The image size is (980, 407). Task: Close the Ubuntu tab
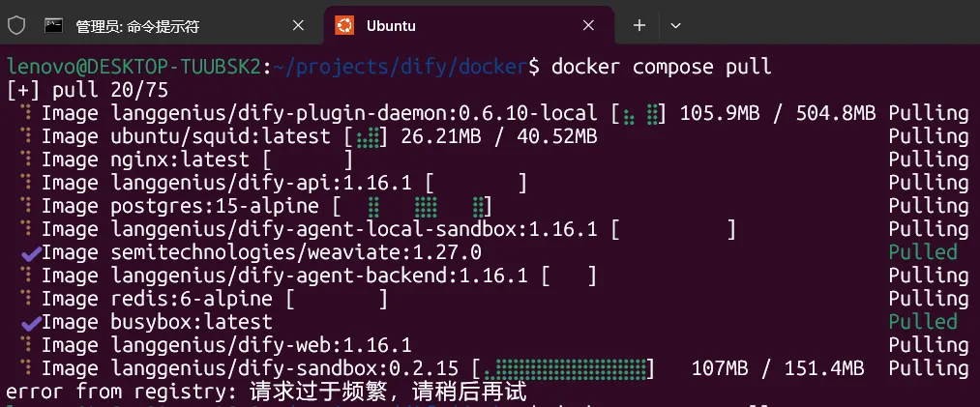[x=588, y=25]
